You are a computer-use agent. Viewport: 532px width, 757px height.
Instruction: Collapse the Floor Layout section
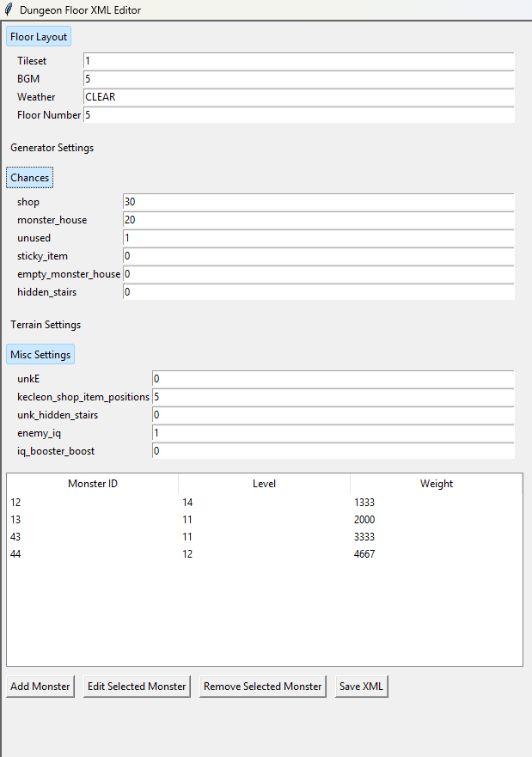(38, 37)
